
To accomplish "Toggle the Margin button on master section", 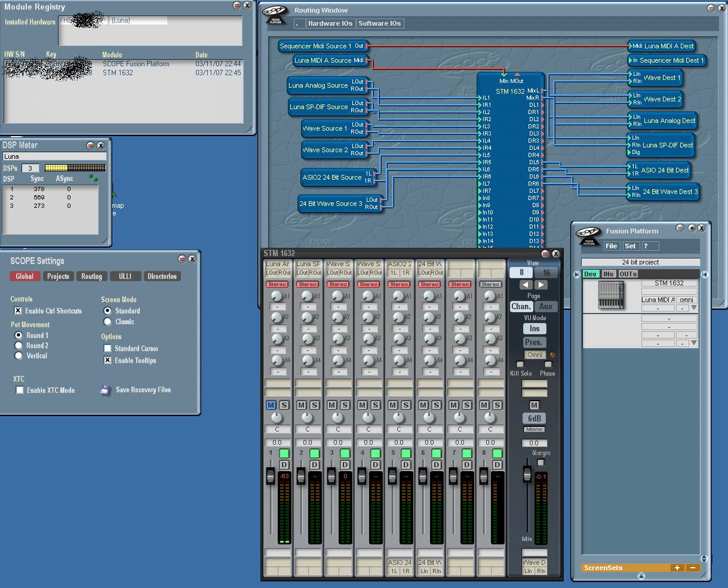I will 541,463.
